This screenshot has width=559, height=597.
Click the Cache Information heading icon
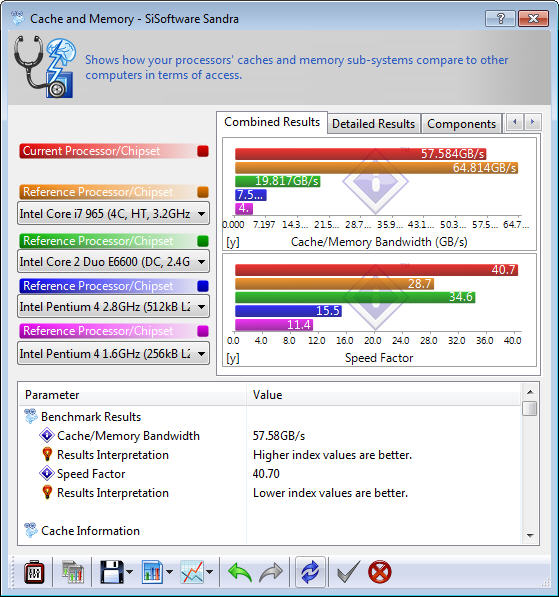click(x=31, y=530)
